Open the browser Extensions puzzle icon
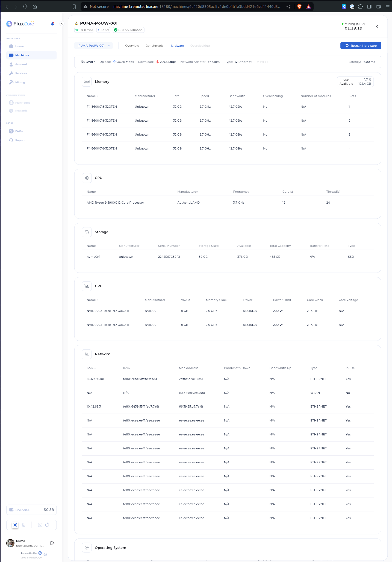 (360, 7)
